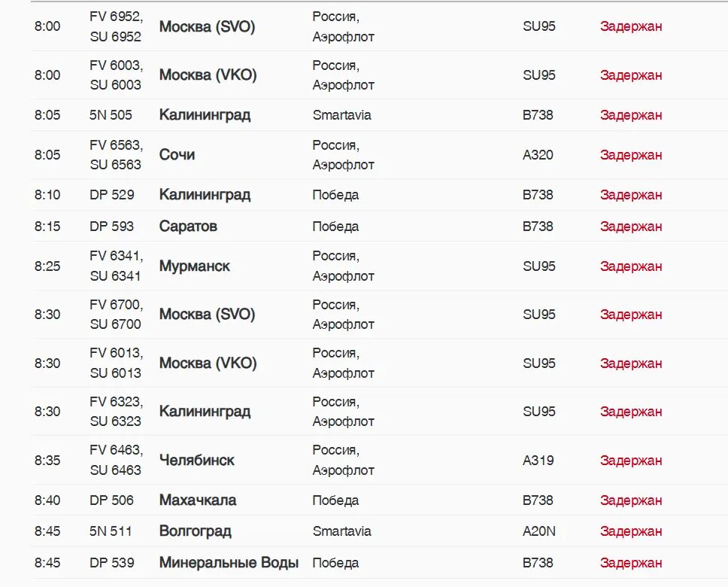Click Smartavia airline in Калининград 8:05 row

(x=341, y=115)
